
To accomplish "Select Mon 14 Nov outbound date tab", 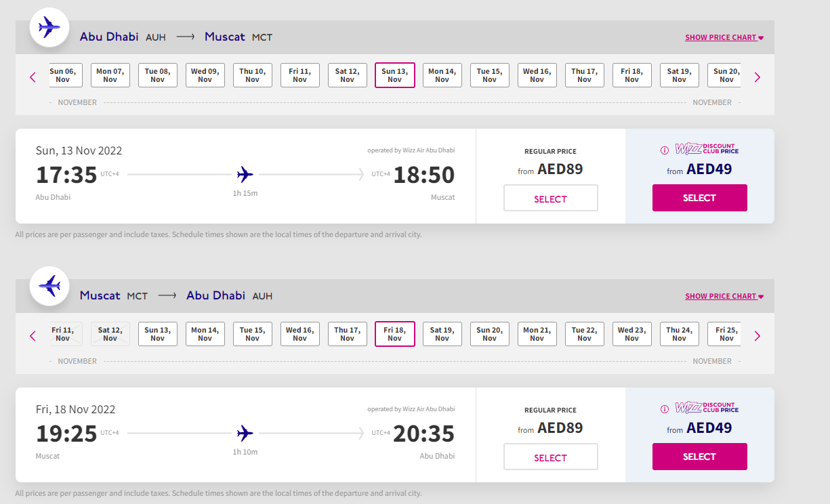I will click(x=442, y=75).
